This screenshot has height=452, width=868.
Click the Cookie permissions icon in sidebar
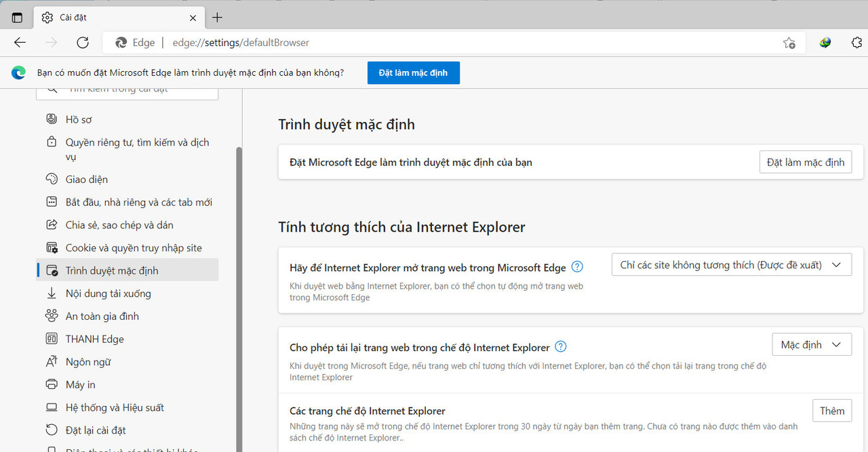tap(52, 248)
